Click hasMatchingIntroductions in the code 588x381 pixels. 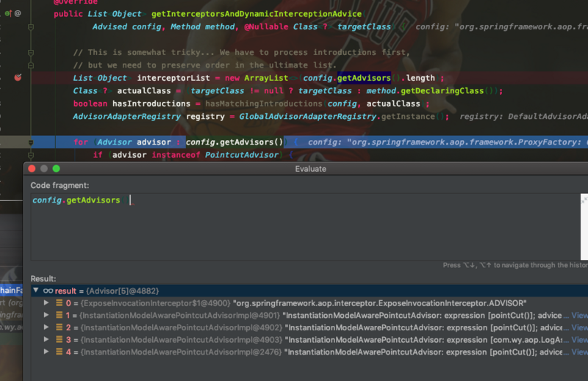tap(264, 104)
